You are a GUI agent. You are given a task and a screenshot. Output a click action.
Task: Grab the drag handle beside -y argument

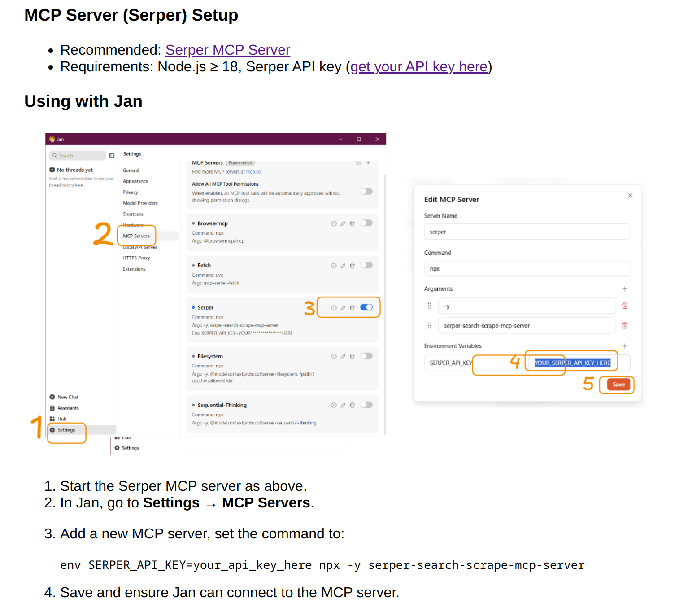429,306
